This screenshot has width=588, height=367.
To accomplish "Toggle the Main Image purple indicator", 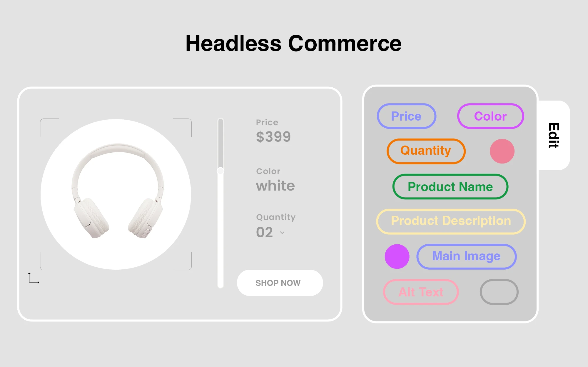I will coord(396,257).
